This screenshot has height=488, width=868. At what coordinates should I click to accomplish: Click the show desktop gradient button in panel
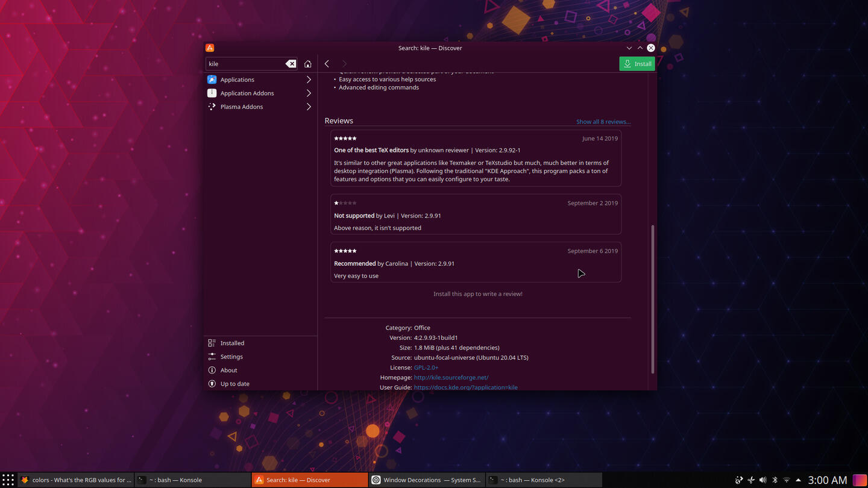860,480
